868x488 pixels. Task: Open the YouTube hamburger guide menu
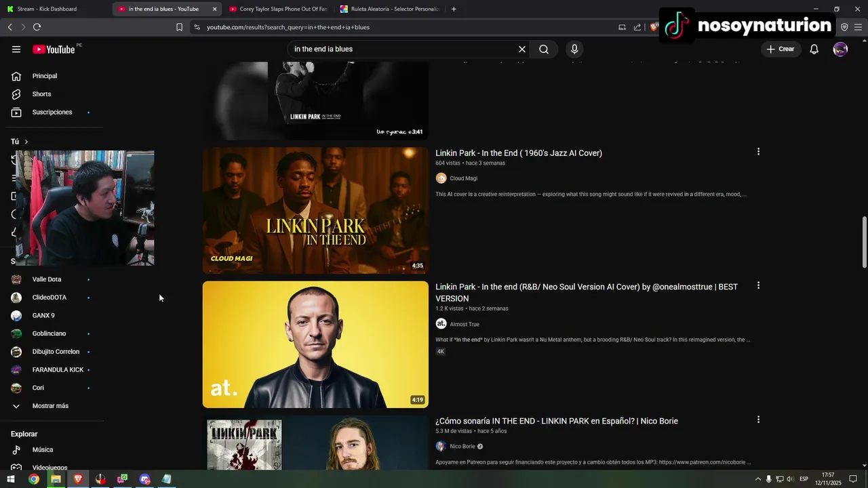[x=16, y=49]
